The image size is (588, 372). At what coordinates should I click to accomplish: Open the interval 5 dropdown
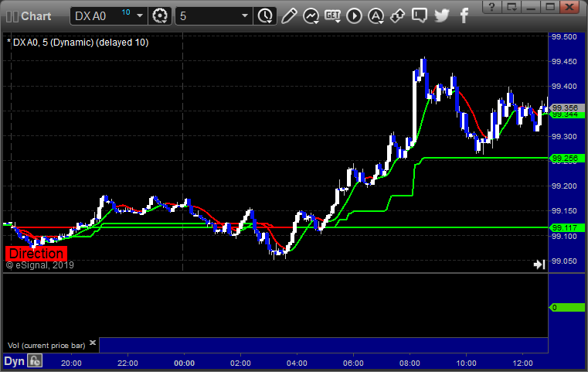(244, 15)
